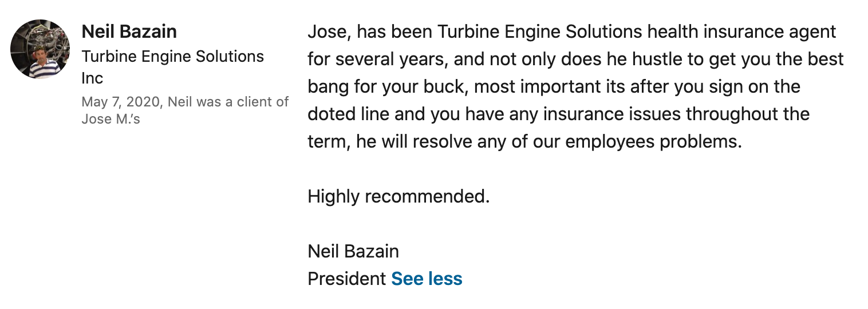
Task: Click the word Inc below company name
Action: [x=92, y=78]
